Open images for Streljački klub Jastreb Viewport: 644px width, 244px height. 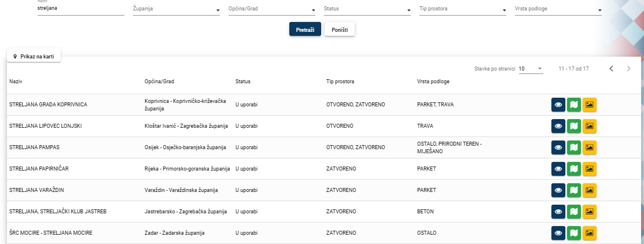click(590, 212)
